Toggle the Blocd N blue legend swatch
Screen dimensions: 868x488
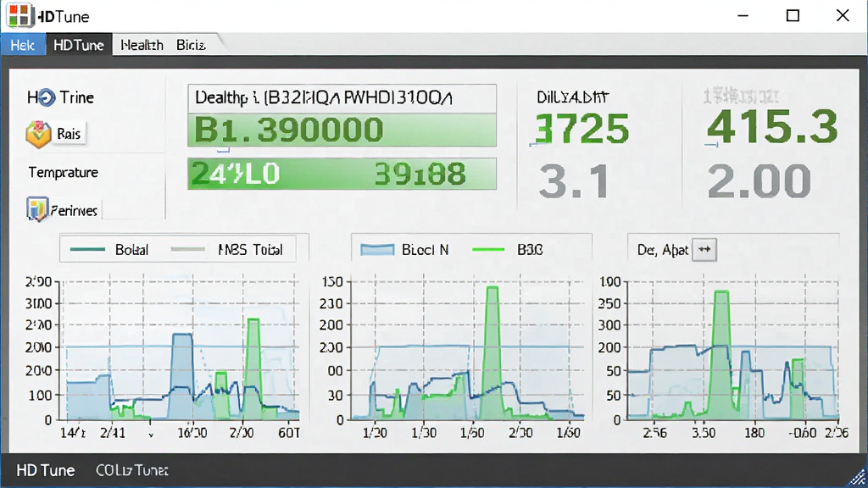tap(377, 250)
